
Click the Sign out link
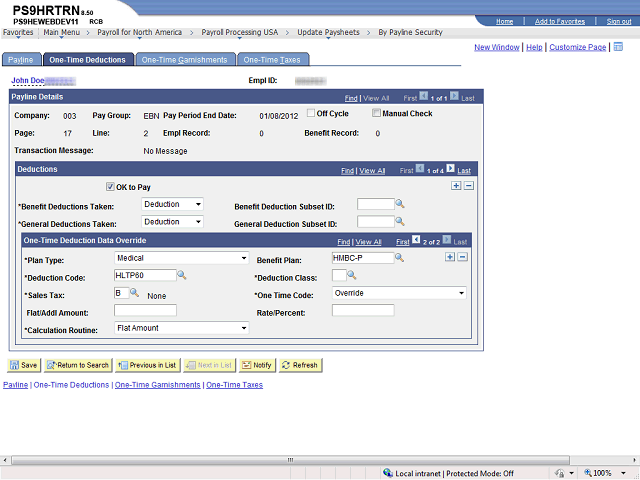(x=619, y=21)
